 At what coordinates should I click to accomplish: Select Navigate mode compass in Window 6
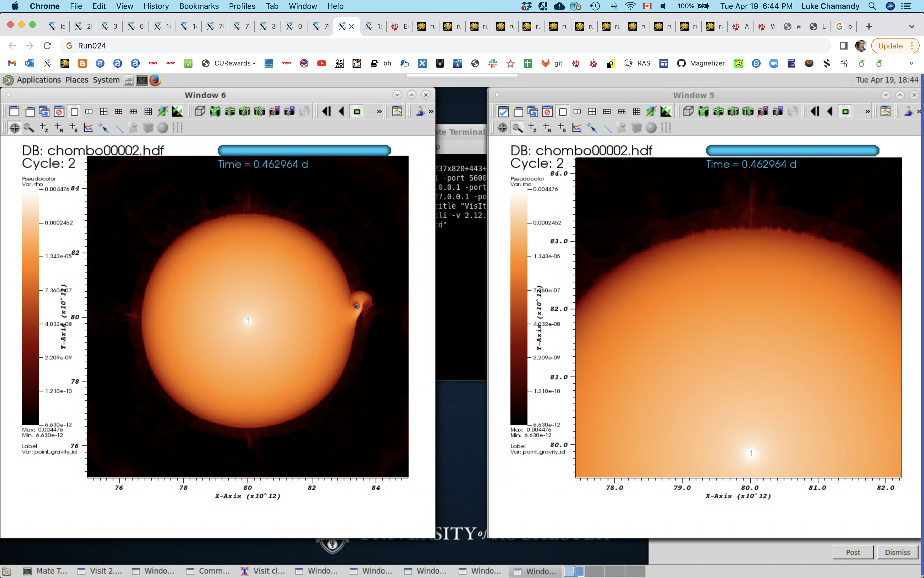tap(15, 128)
